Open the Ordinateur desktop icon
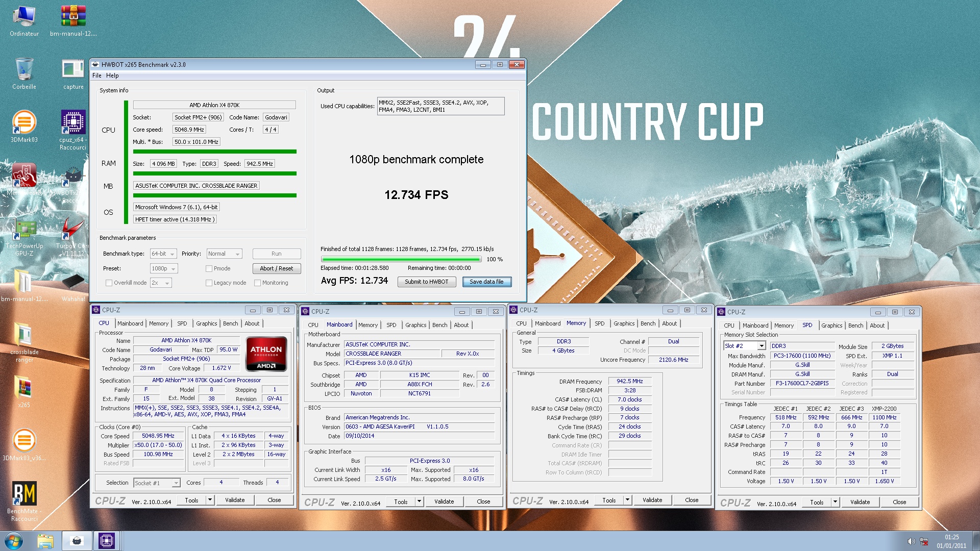This screenshot has height=551, width=980. pos(24,21)
